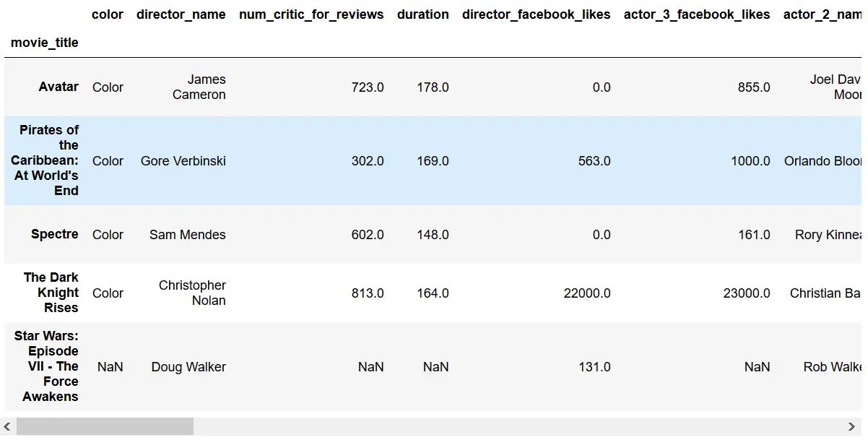Click the 164.0 duration cell
868x440 pixels.
click(x=433, y=293)
